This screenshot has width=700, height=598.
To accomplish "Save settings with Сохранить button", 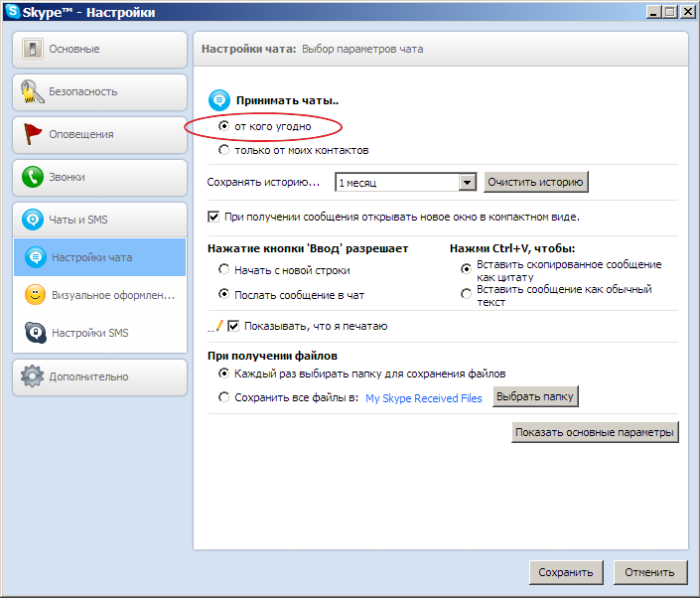I will click(x=566, y=572).
